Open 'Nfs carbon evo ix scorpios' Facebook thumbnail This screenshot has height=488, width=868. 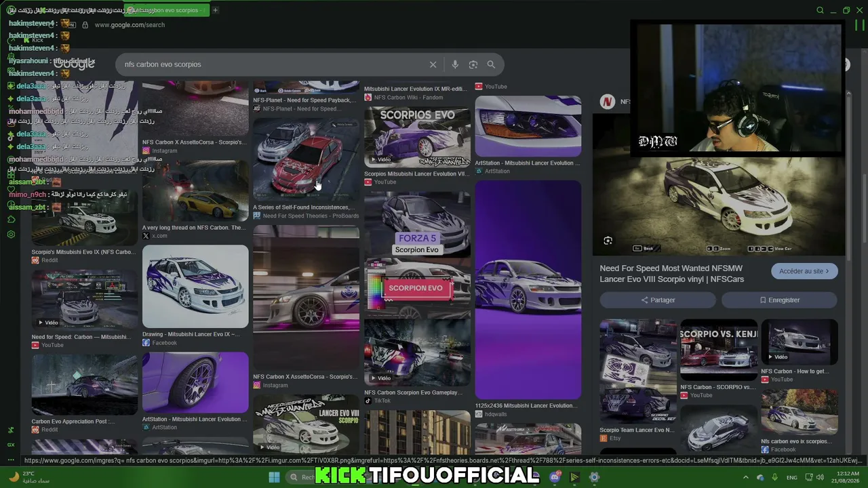(x=800, y=412)
